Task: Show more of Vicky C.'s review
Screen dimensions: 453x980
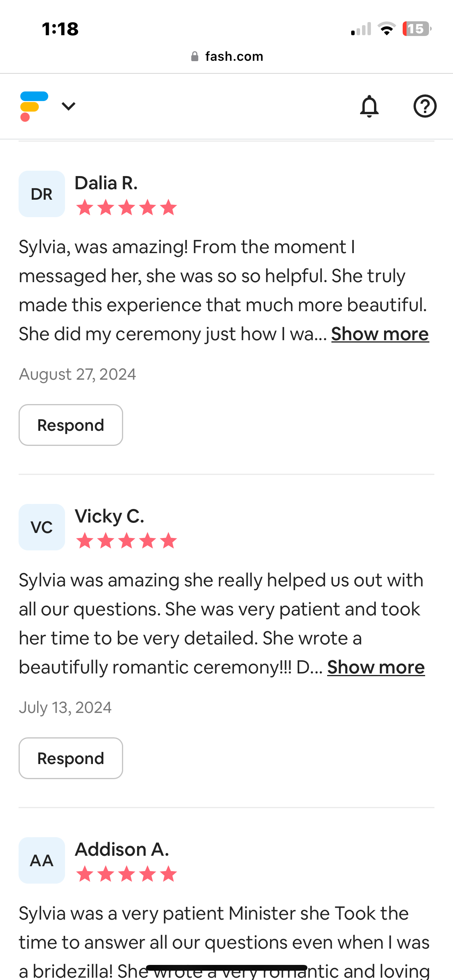Action: point(376,667)
